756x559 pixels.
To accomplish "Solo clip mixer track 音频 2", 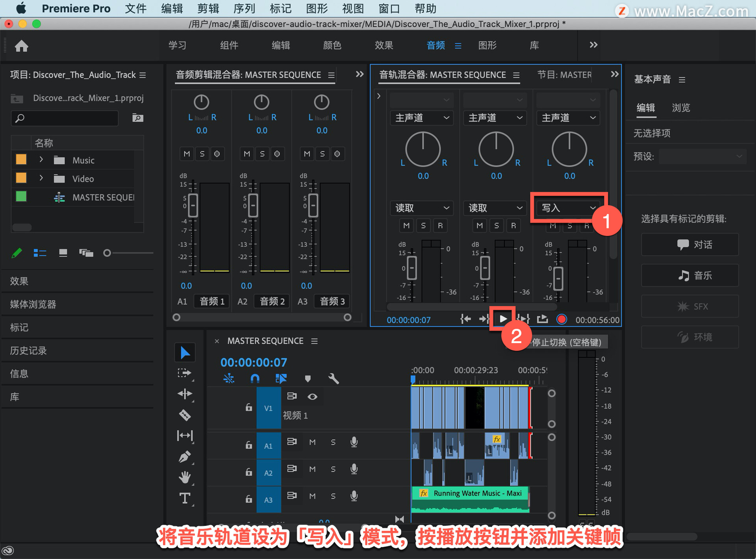I will pyautogui.click(x=262, y=154).
